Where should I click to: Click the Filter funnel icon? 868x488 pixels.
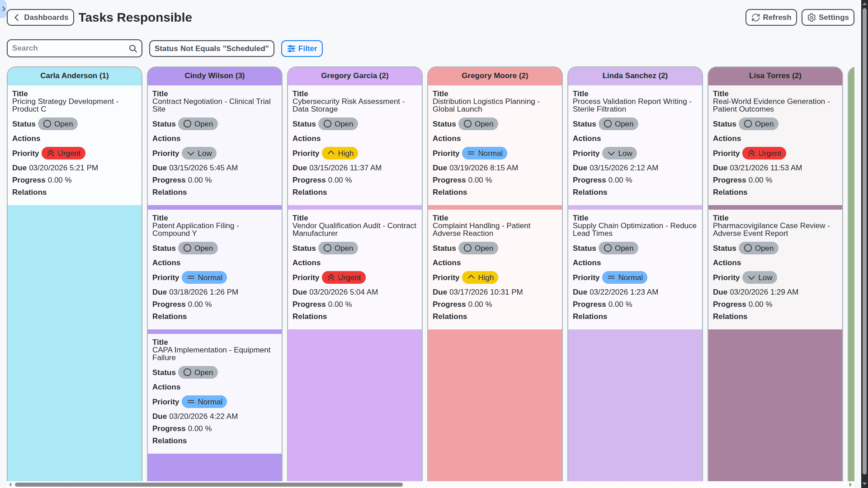coord(292,48)
